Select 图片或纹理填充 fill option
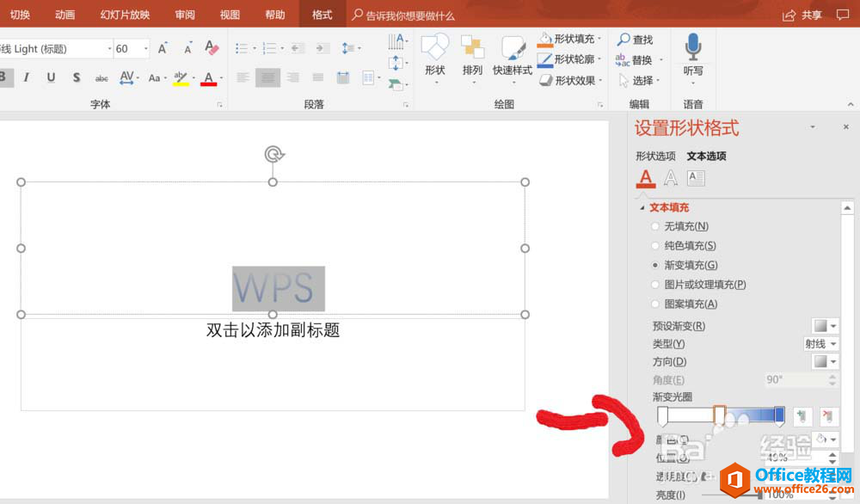This screenshot has height=504, width=860. [x=656, y=285]
